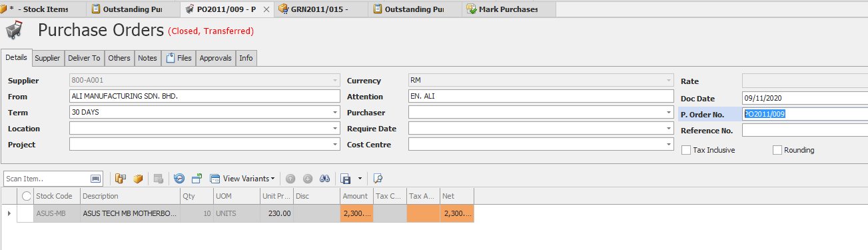
Task: Open the dropdown arrow beside the floppy icon
Action: point(360,179)
